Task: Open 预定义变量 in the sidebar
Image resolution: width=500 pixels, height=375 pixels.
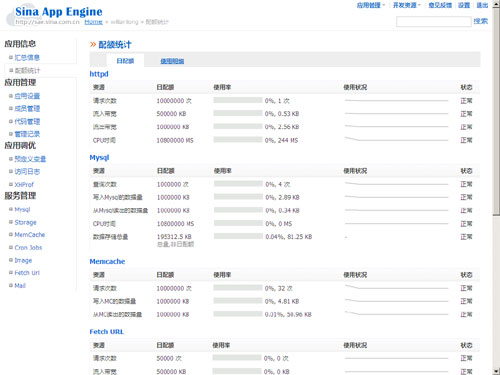Action: click(x=30, y=159)
